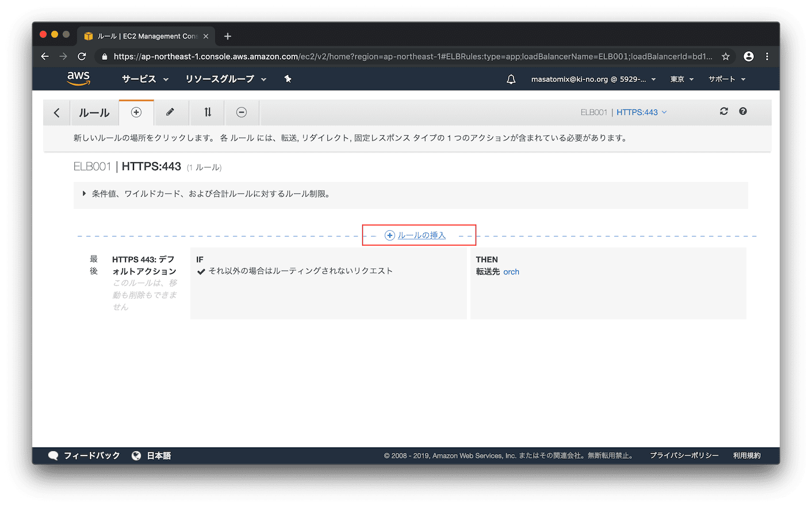
Task: Click the ルール panel title
Action: click(x=94, y=113)
